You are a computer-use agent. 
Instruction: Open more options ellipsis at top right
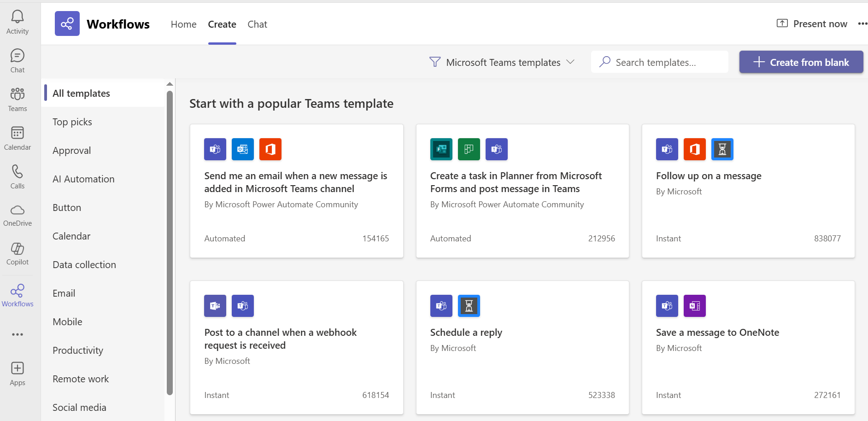point(862,23)
